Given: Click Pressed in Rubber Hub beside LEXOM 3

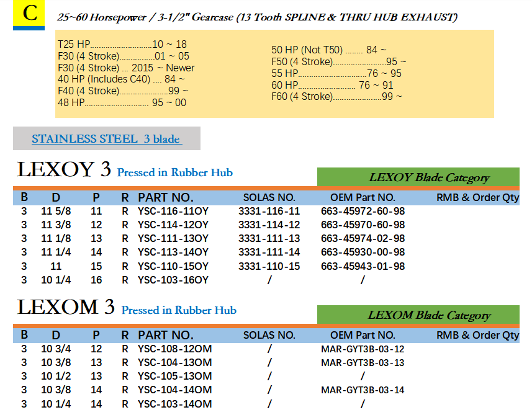Looking at the screenshot, I should click(x=179, y=310).
